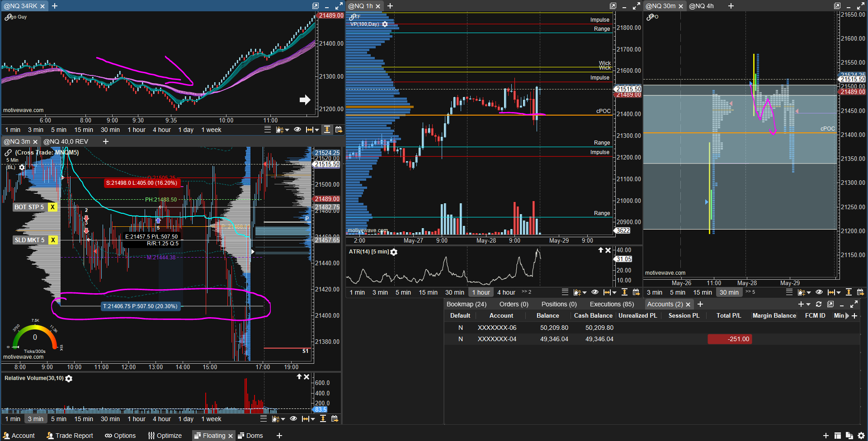Click the link icon on 3m chart

pyautogui.click(x=8, y=153)
